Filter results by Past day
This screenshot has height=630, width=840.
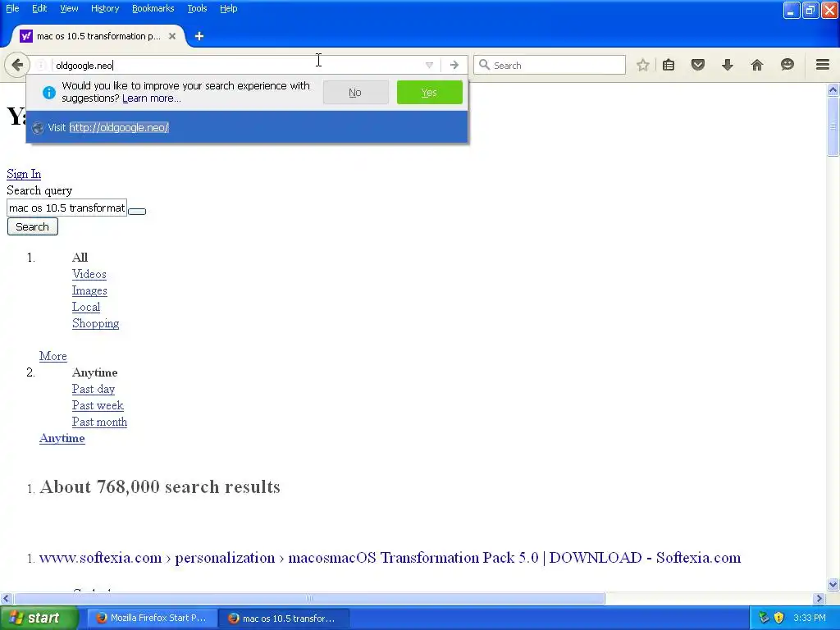[x=94, y=389]
